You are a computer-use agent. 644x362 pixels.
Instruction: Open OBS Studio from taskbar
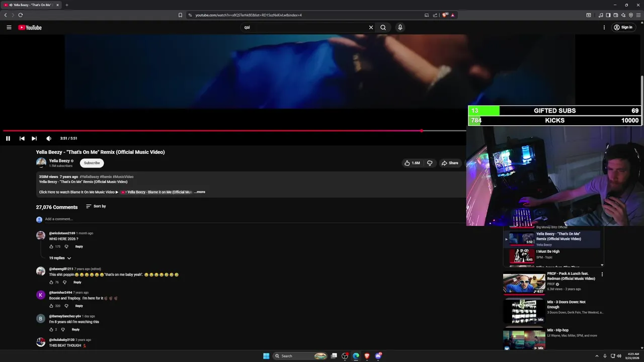point(345,356)
